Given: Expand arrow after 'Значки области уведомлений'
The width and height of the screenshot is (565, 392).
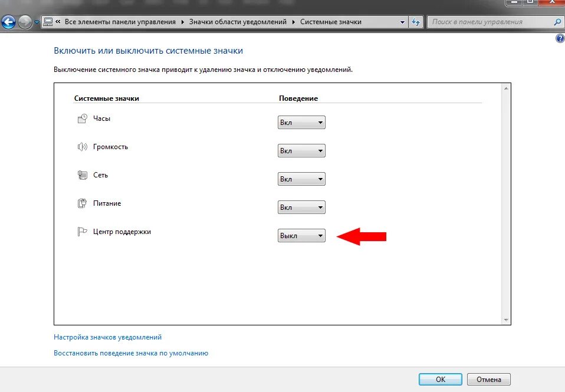Looking at the screenshot, I should [x=293, y=22].
